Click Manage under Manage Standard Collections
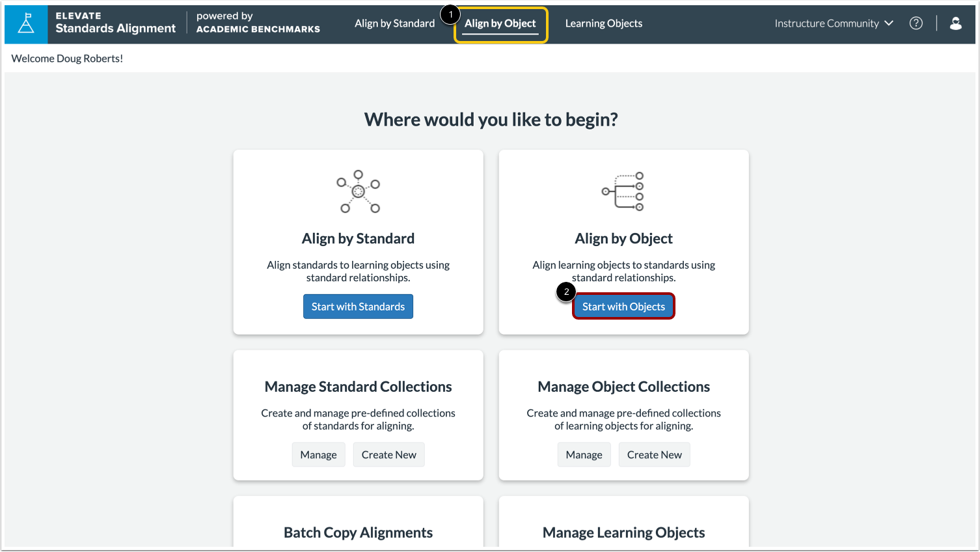Viewport: 980px width, 552px height. click(x=318, y=455)
